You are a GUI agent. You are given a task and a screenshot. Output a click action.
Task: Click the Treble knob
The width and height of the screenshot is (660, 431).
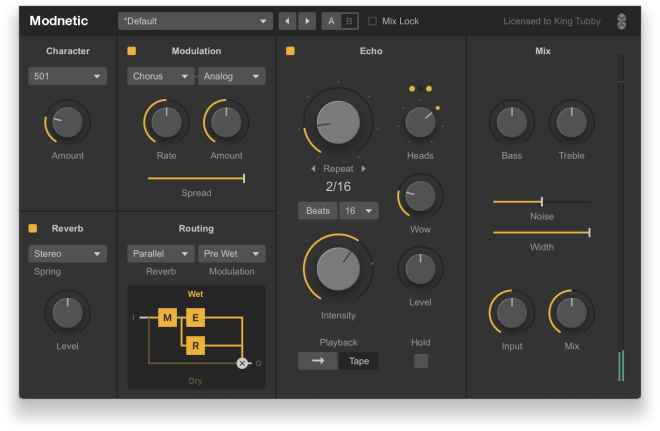click(572, 122)
